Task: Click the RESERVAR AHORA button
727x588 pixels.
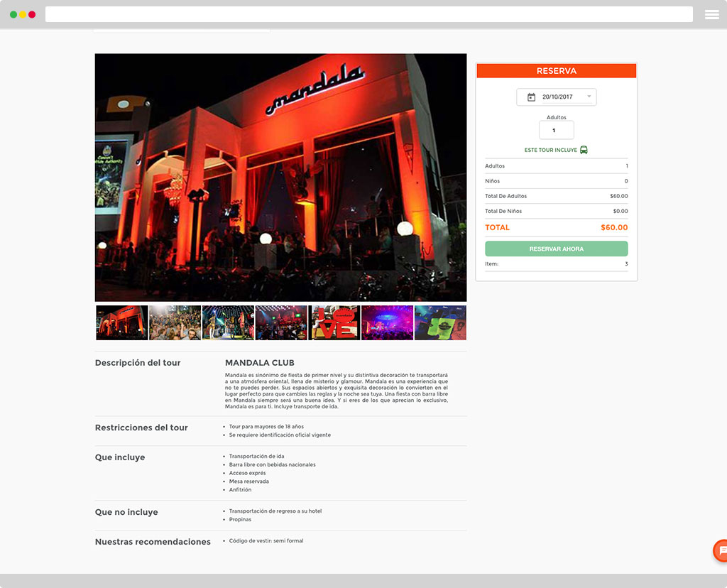Action: point(557,249)
